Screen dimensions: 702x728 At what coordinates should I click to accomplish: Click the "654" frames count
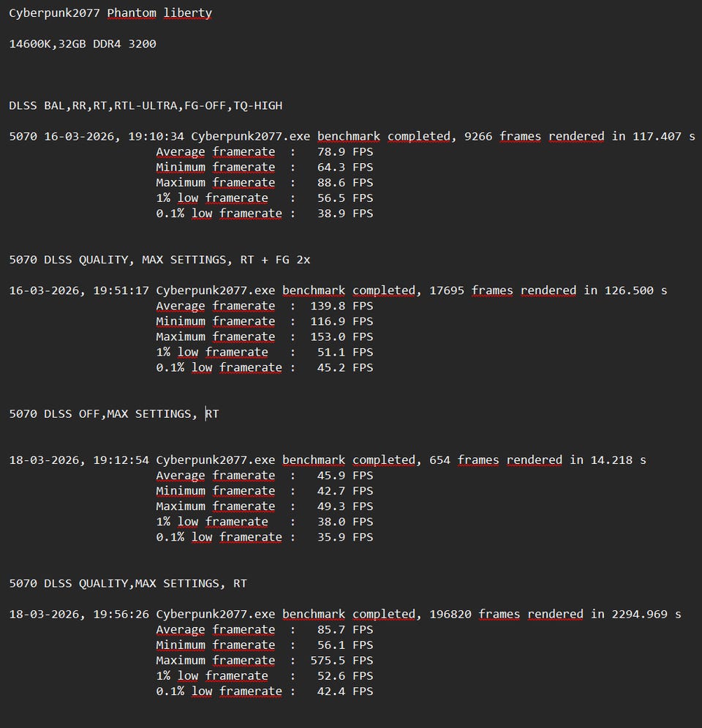click(439, 460)
